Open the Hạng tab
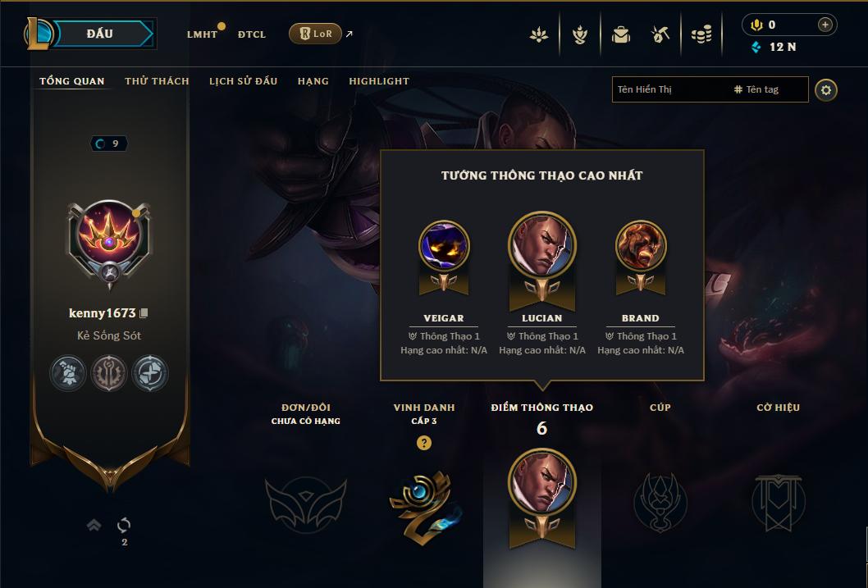Screen dimensions: 868x588 313,81
